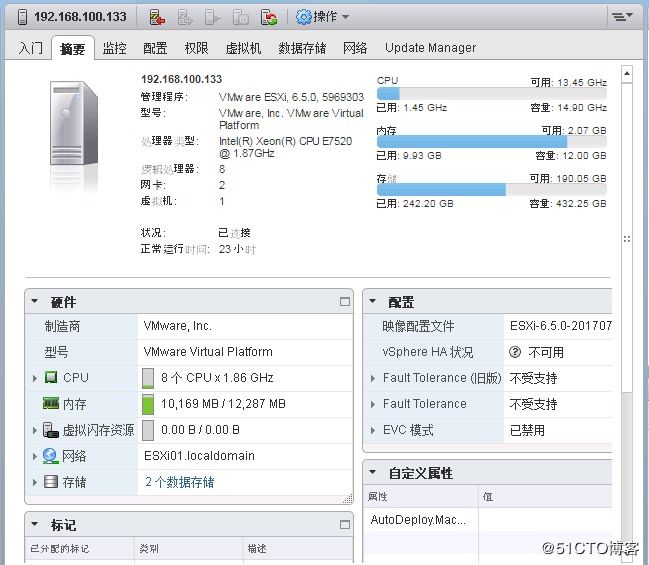
Task: Click the VMware ESXi, 6.5.0, 5969303 text
Action: click(291, 97)
